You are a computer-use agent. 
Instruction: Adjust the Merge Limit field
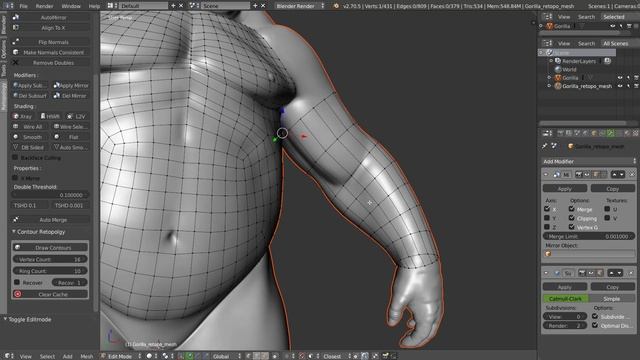(589, 236)
